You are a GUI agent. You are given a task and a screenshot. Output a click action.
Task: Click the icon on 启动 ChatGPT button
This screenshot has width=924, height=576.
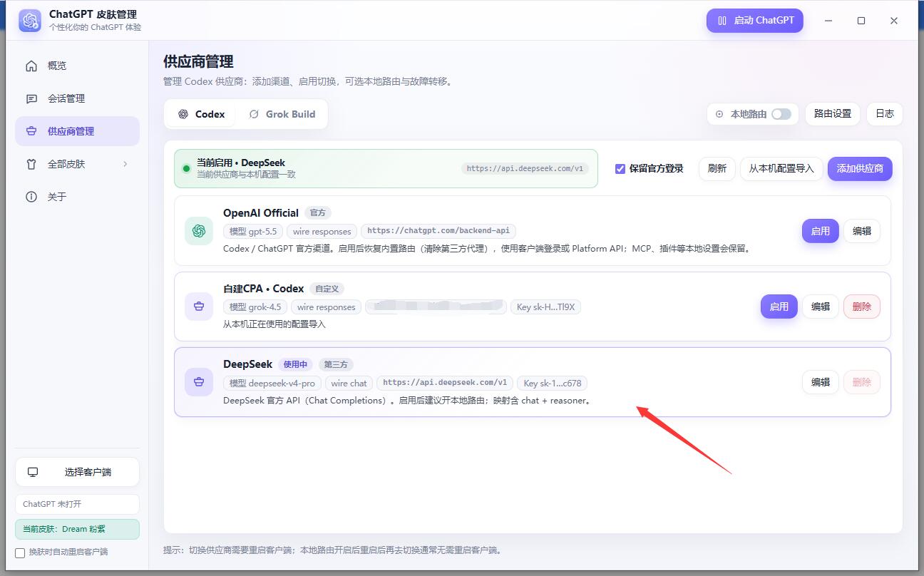(722, 21)
